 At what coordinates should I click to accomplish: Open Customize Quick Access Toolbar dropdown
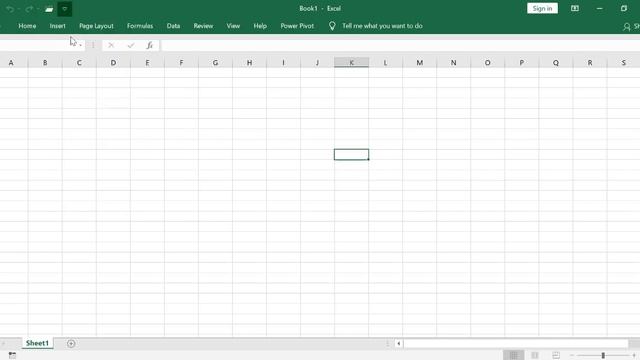(64, 9)
